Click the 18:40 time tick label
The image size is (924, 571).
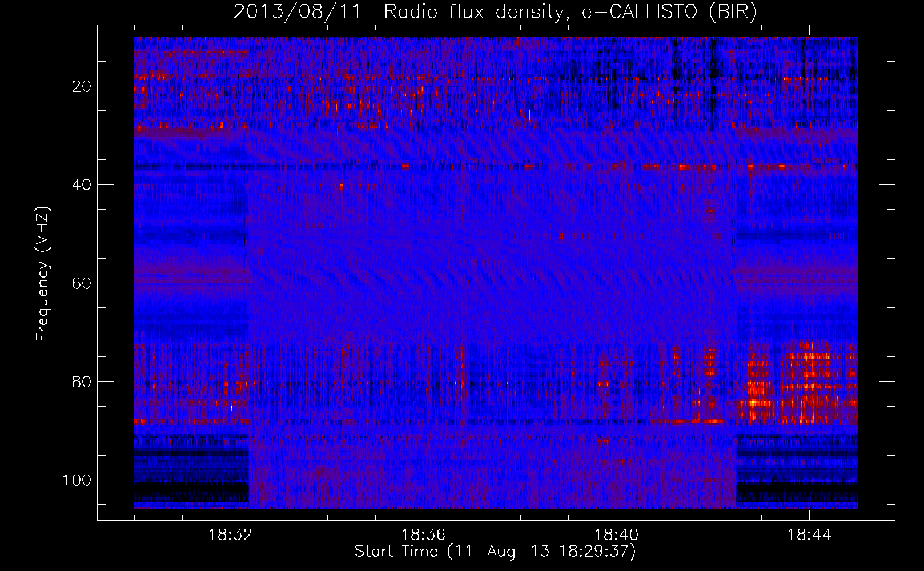pyautogui.click(x=617, y=535)
